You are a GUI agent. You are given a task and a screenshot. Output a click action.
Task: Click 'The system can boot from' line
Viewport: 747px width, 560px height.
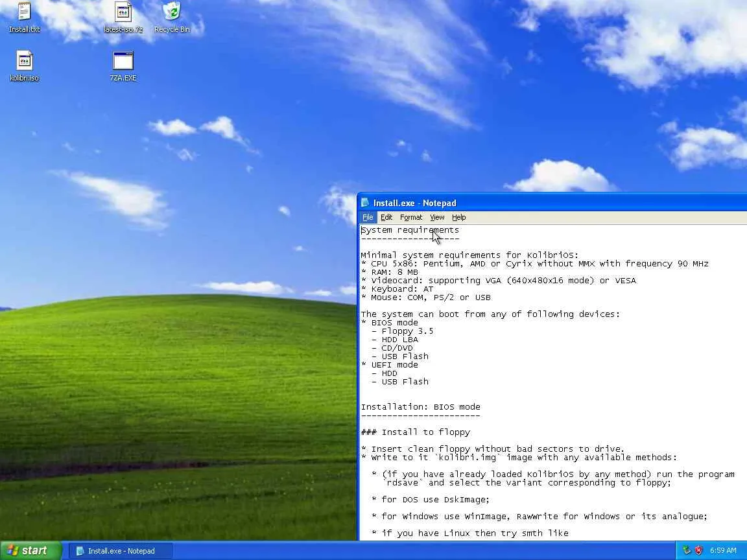pos(490,314)
